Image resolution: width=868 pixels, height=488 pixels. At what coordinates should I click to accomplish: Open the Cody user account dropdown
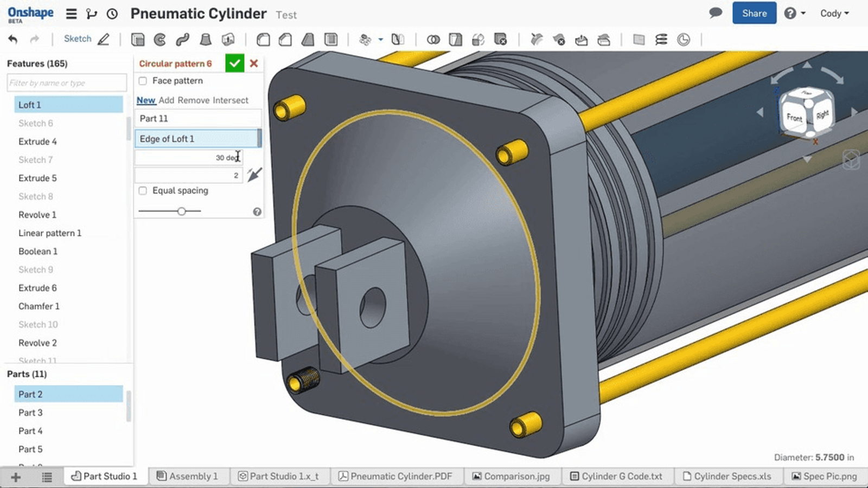coord(834,14)
